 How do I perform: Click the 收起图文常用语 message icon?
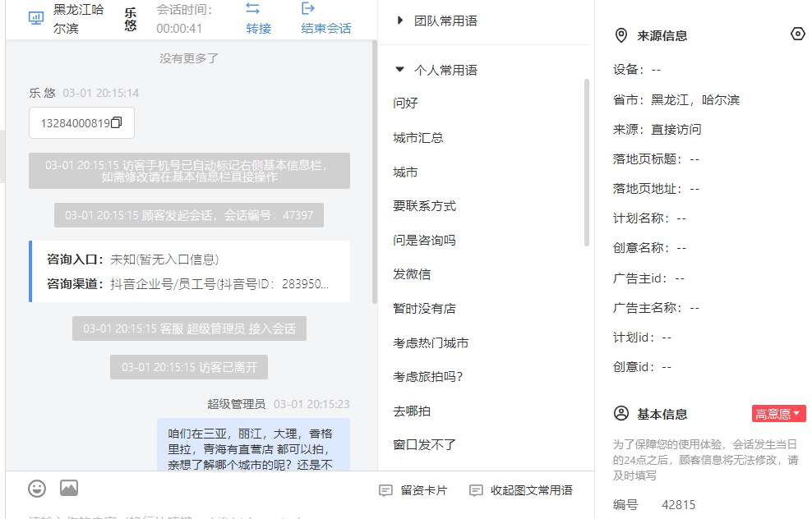(x=476, y=490)
